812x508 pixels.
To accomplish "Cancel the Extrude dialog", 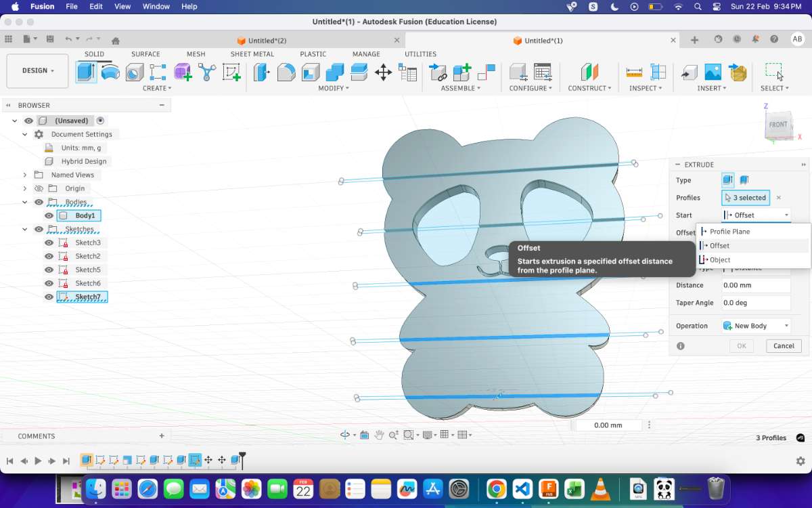I will [784, 345].
